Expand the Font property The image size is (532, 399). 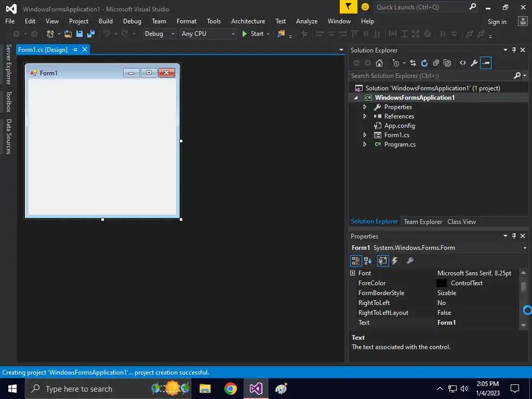(x=353, y=273)
